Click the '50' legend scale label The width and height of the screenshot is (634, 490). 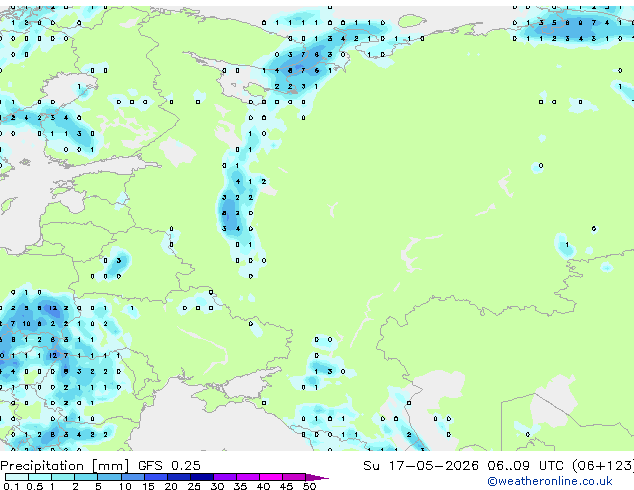(309, 486)
